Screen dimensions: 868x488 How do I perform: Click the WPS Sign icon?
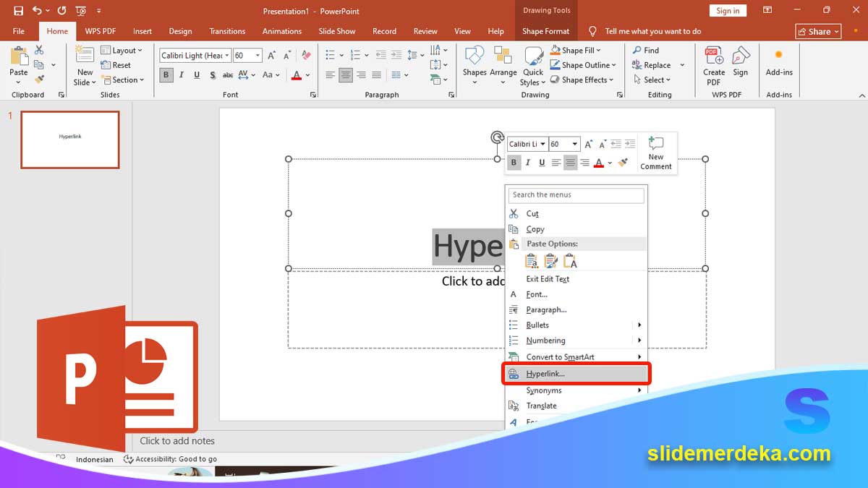[740, 62]
